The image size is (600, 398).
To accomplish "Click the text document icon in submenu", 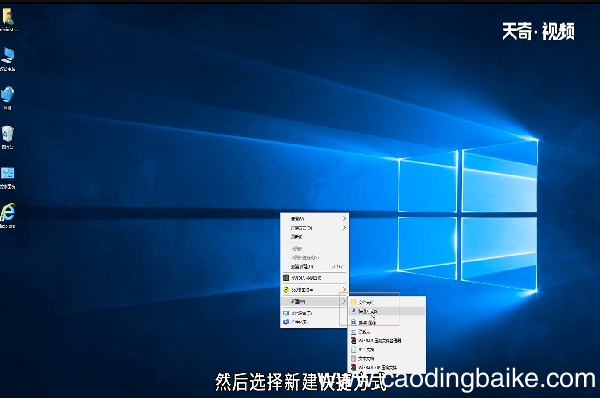I will 354,359.
